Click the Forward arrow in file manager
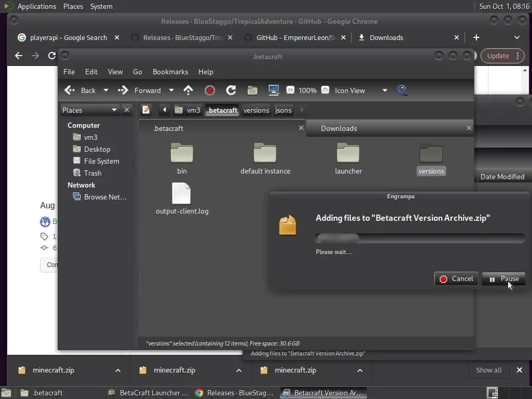The width and height of the screenshot is (532, 399). [x=139, y=90]
